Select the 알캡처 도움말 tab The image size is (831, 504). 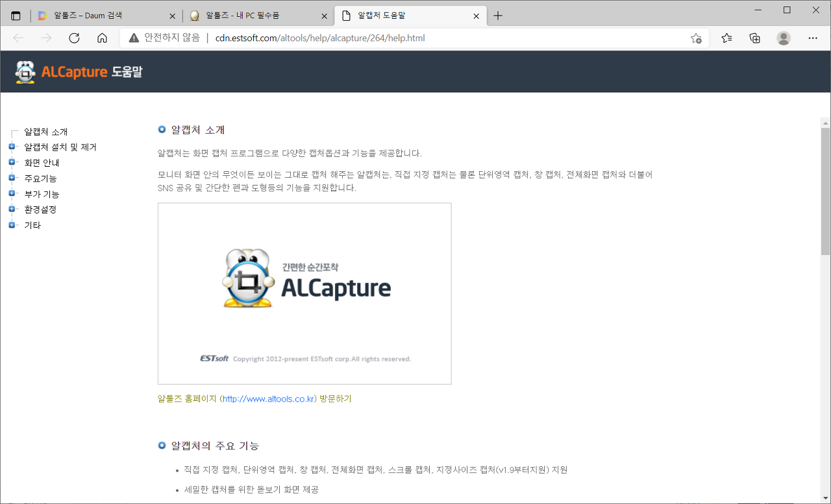pos(410,16)
